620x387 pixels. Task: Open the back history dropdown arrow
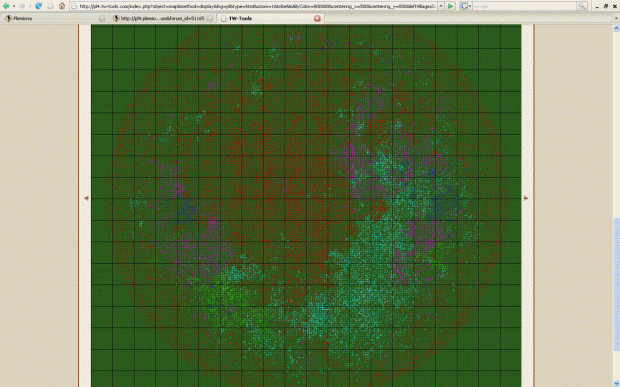coord(14,6)
